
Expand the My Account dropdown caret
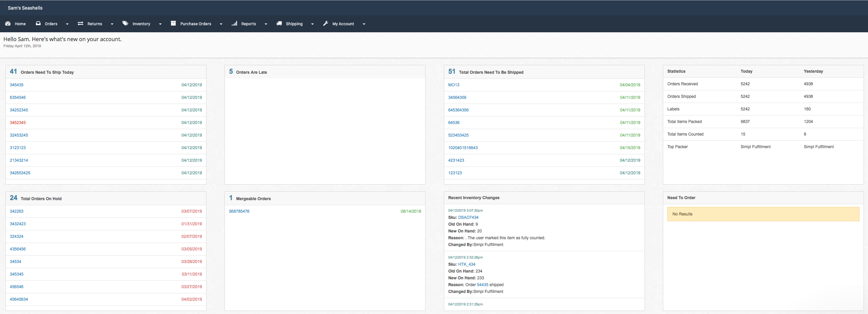[364, 24]
